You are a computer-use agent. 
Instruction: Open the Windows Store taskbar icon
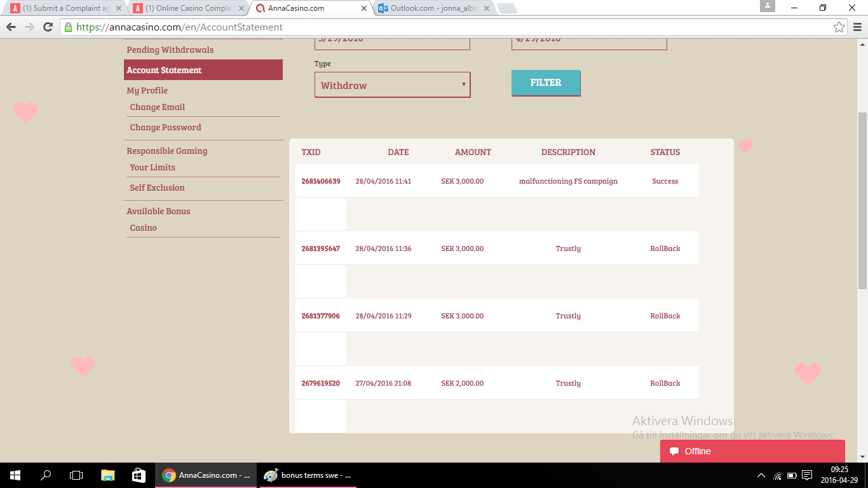pos(139,475)
